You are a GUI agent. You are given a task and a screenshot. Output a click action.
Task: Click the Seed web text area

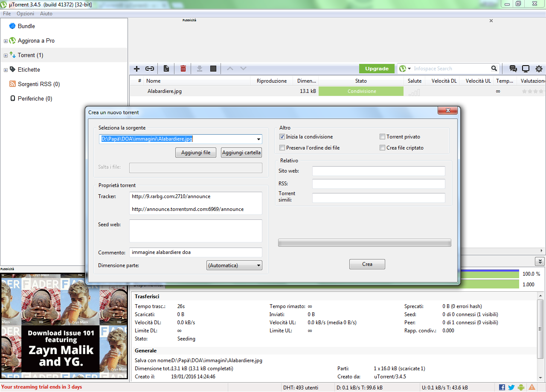click(x=196, y=231)
